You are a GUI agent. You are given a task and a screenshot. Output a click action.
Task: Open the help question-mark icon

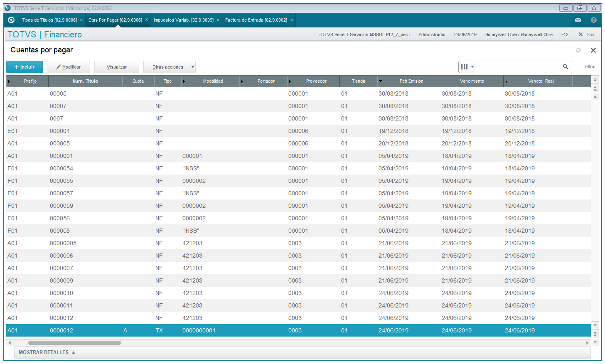(594, 20)
